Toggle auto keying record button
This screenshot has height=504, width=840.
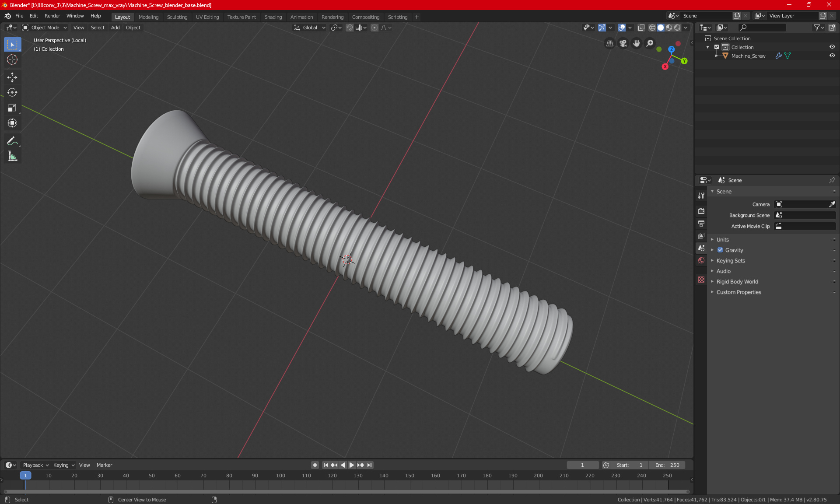[315, 465]
